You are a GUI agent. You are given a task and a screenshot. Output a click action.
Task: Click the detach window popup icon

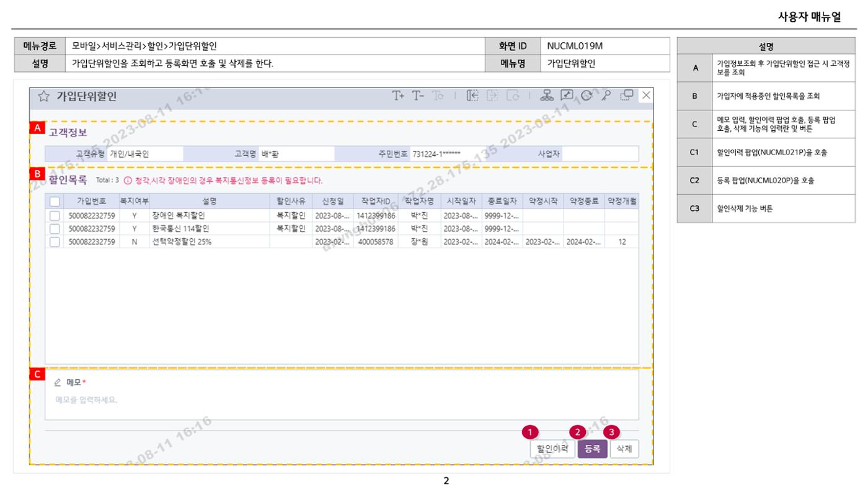click(x=626, y=96)
